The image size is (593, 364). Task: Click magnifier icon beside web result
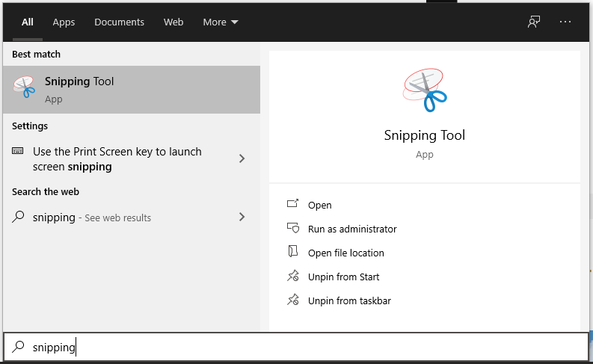(18, 217)
